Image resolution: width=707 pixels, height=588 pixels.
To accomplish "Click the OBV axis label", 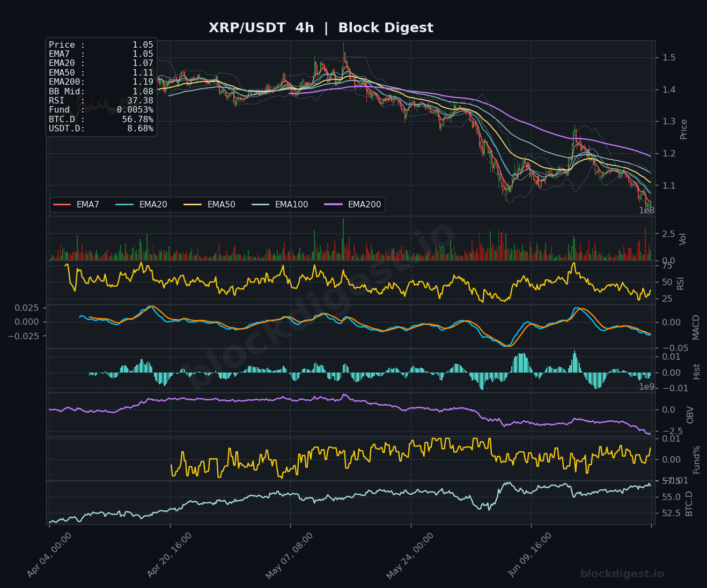I will click(690, 415).
